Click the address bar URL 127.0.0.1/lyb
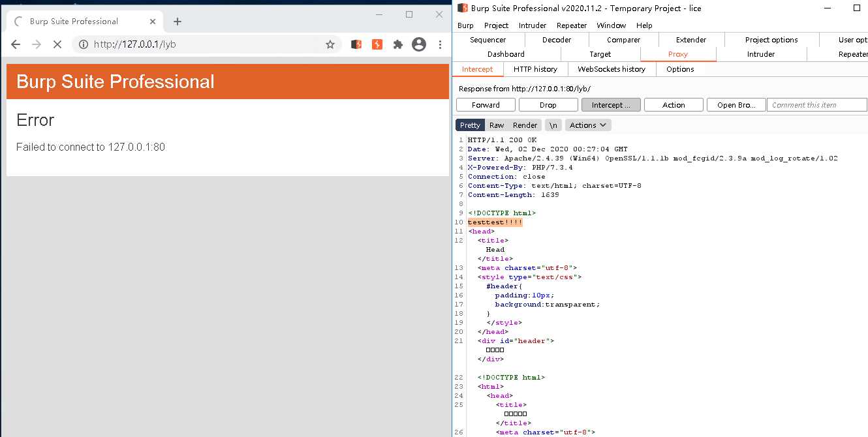Viewport: 868px width, 437px height. [x=135, y=44]
